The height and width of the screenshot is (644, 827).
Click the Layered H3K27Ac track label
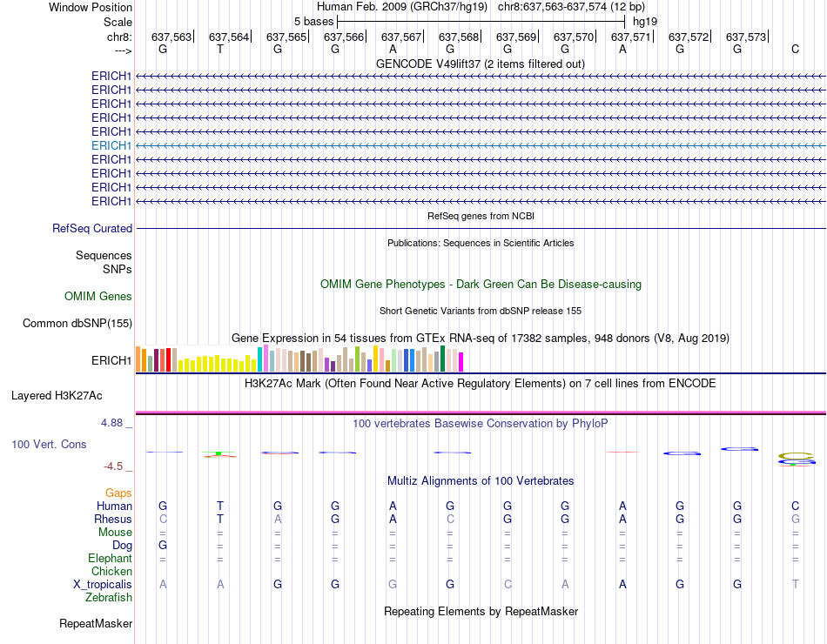click(57, 396)
